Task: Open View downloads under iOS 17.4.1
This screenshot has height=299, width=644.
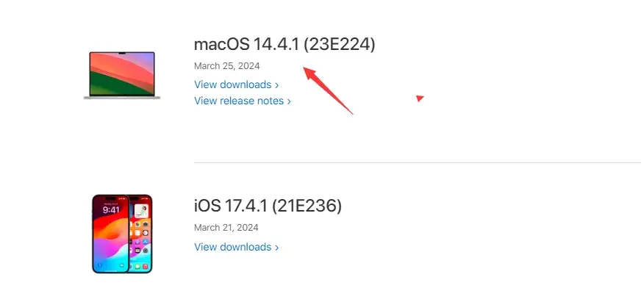Action: coord(232,247)
